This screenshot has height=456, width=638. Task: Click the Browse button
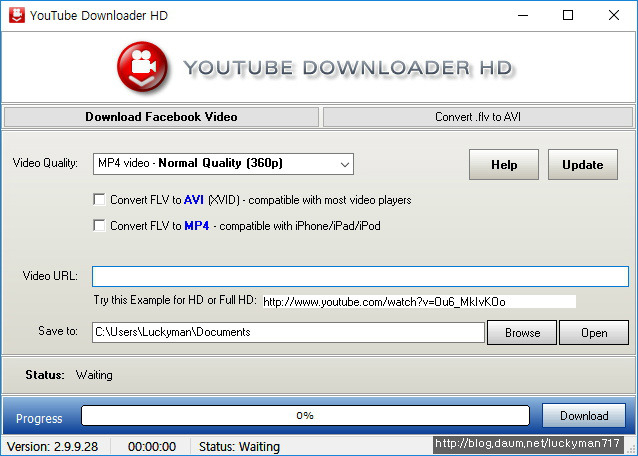pyautogui.click(x=522, y=332)
